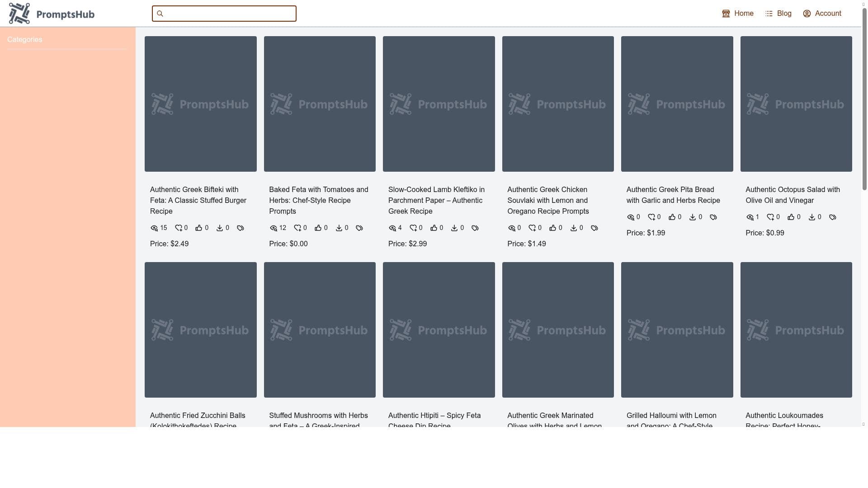This screenshot has height=488, width=868.
Task: Open Slow-Cooked Lamb Kleftiko recipe
Action: 437,201
